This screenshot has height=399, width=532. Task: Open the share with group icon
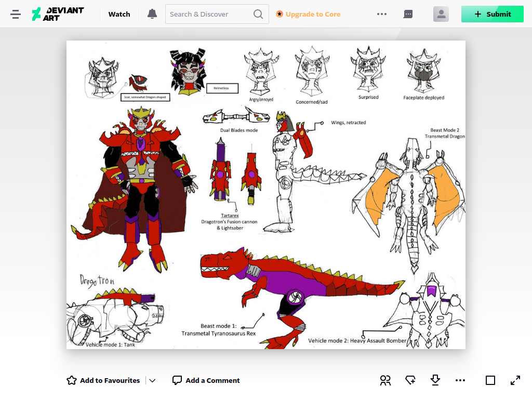pos(385,380)
